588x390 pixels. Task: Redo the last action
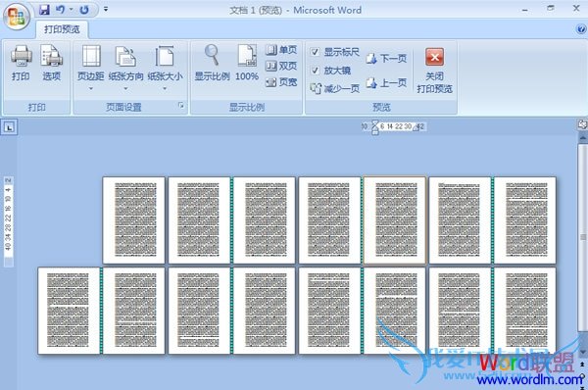coord(84,10)
